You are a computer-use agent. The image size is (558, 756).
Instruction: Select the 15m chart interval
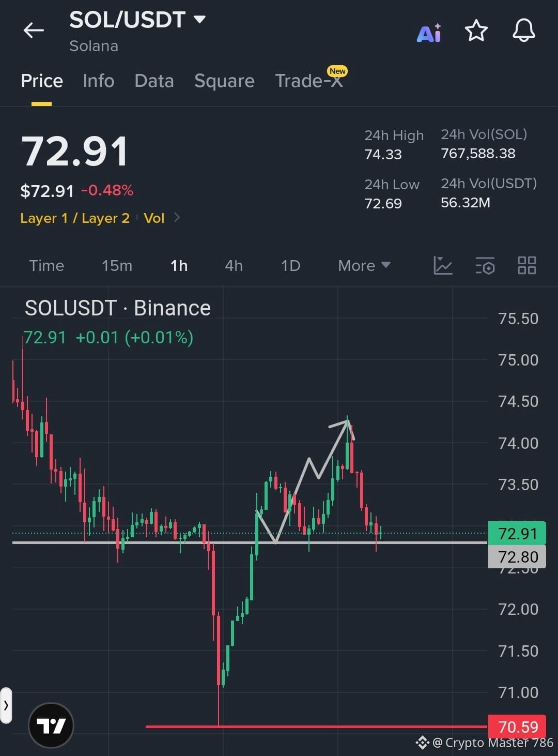(117, 265)
